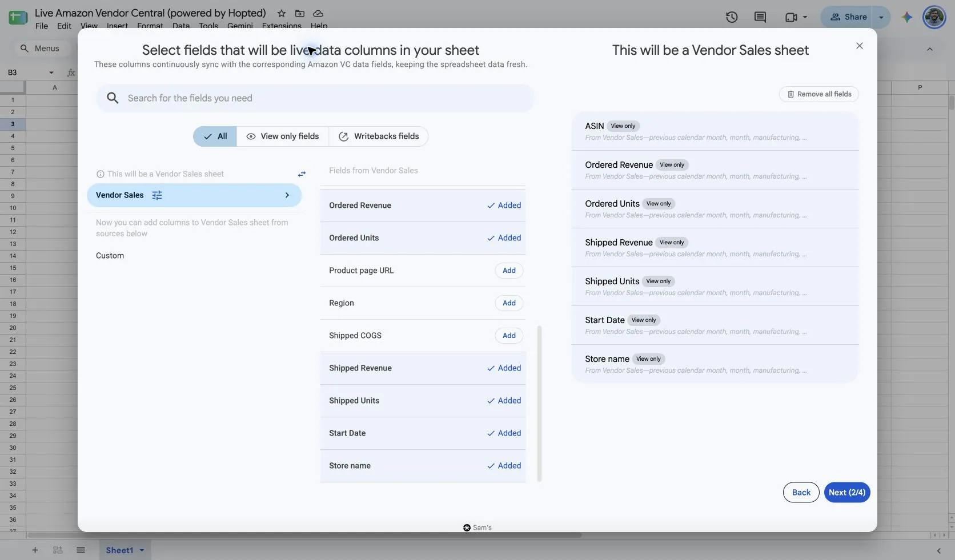Close the field selection dialog
This screenshot has height=560, width=955.
(860, 46)
